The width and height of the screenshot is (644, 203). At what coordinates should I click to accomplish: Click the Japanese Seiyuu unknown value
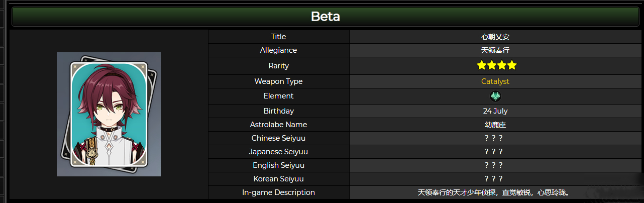(494, 152)
